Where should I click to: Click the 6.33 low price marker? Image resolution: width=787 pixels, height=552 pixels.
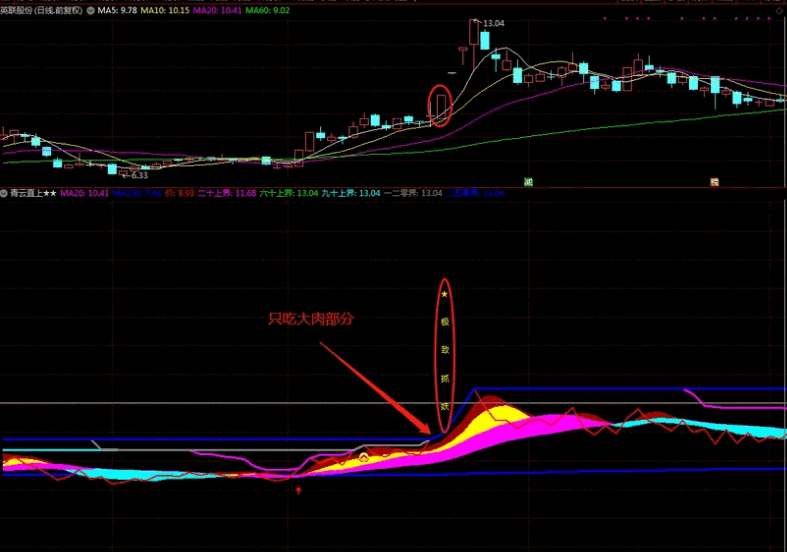pyautogui.click(x=139, y=175)
